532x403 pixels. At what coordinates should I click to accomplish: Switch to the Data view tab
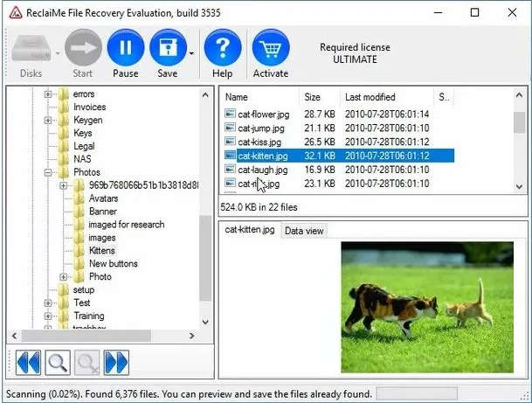(304, 231)
